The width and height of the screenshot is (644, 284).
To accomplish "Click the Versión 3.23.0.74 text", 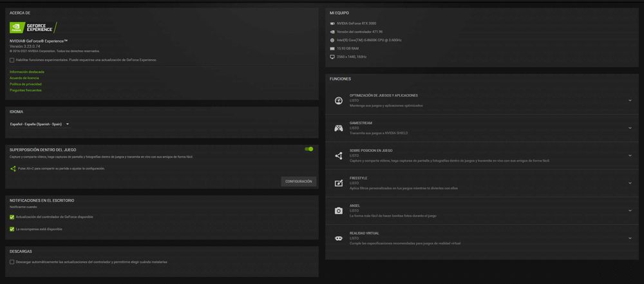I will coord(24,46).
